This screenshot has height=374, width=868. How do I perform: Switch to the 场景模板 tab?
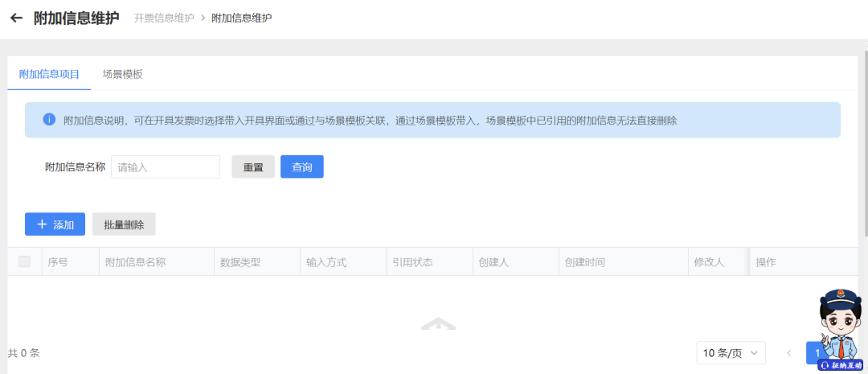point(122,74)
